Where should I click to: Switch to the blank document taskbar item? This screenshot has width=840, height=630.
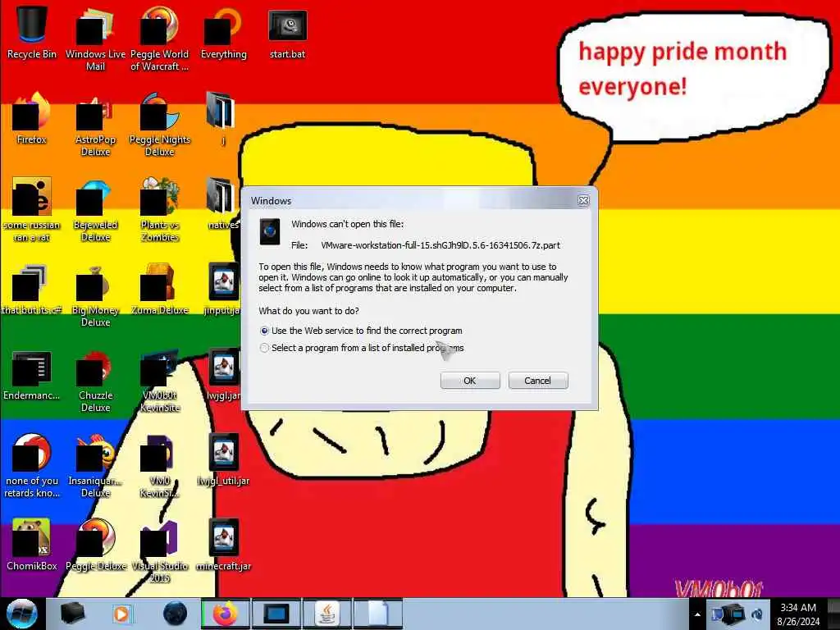377,614
